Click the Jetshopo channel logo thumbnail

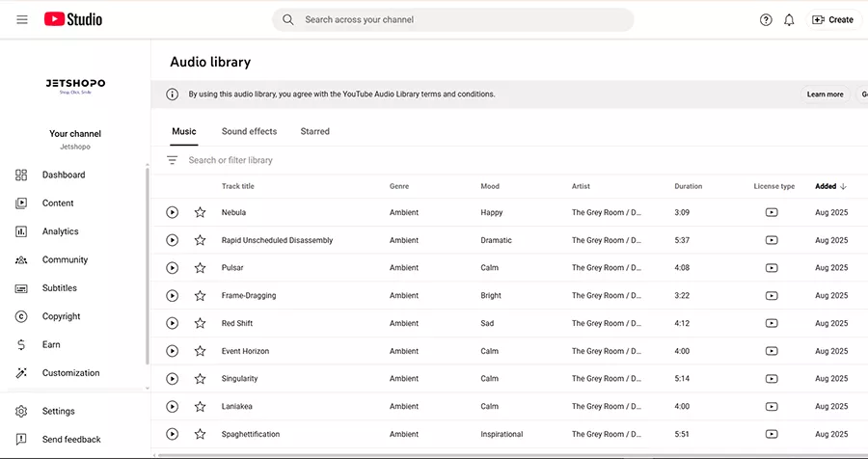point(75,86)
